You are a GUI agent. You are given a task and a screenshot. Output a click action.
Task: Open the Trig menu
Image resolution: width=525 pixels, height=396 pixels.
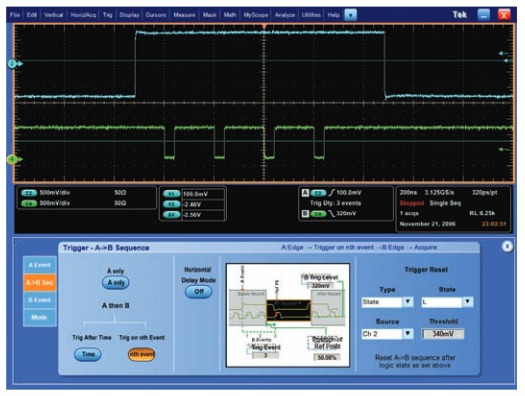point(107,15)
